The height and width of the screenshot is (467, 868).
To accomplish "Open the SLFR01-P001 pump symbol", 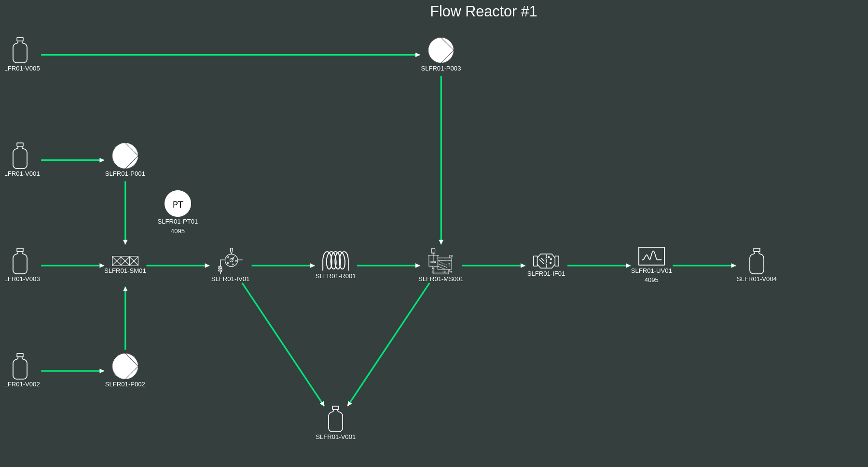I will (125, 156).
